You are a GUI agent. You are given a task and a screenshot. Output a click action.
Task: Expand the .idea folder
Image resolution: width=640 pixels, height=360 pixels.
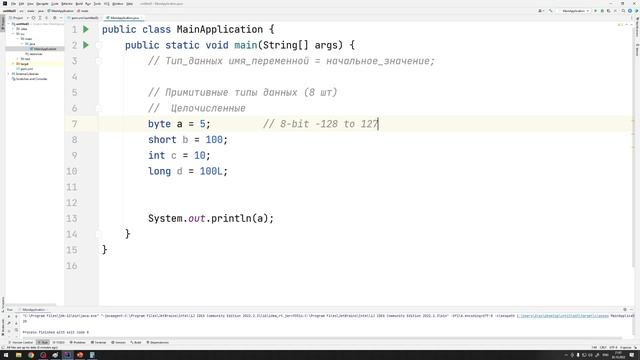(x=13, y=29)
